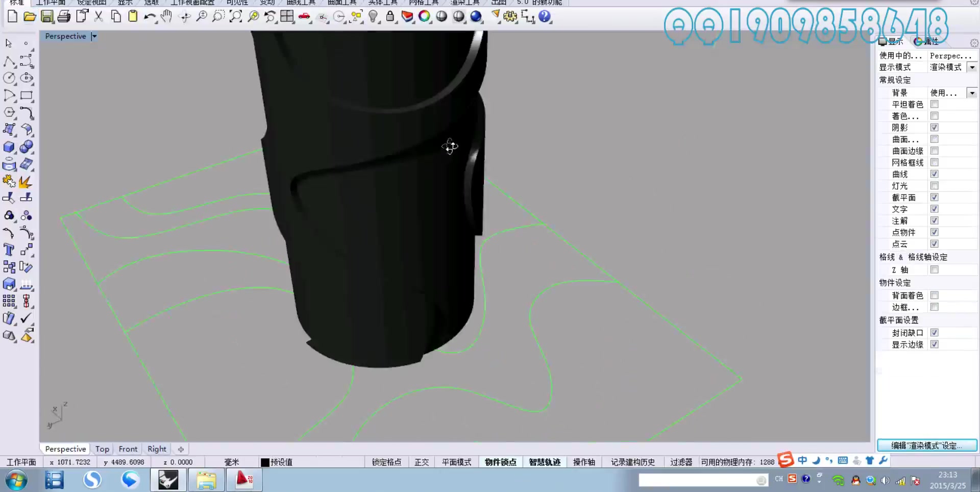Open Help with the question mark icon

click(545, 16)
